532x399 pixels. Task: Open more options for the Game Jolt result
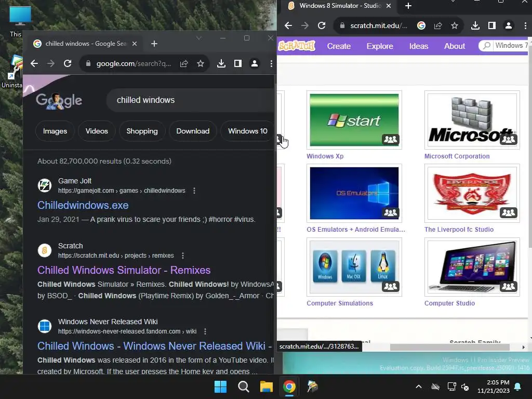[194, 191]
